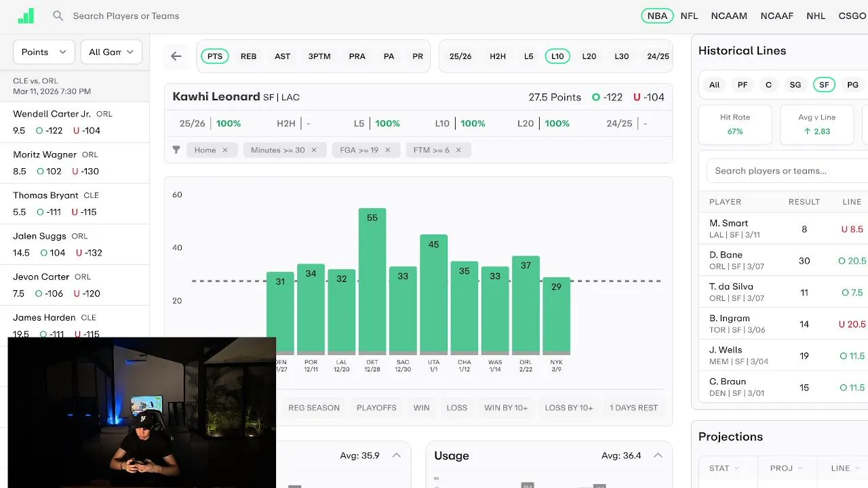This screenshot has height=488, width=868.
Task: Click the NYK 3/9 bar showing 29
Action: (x=557, y=316)
